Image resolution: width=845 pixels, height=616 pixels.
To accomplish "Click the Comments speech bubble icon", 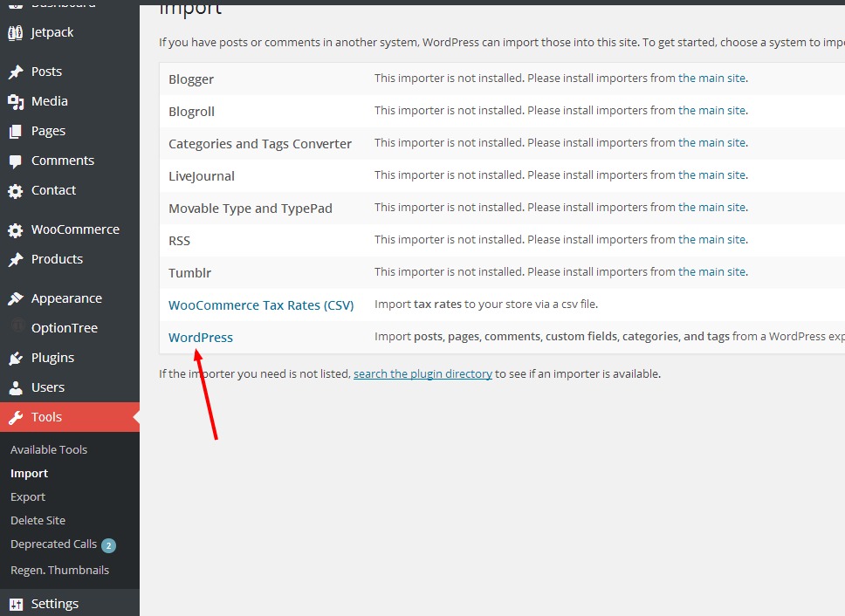I will point(16,161).
